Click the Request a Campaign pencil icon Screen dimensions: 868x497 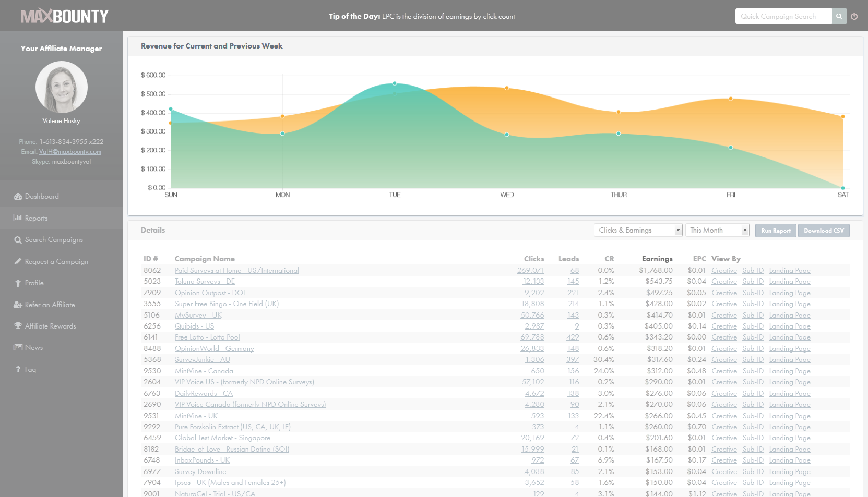coord(18,261)
